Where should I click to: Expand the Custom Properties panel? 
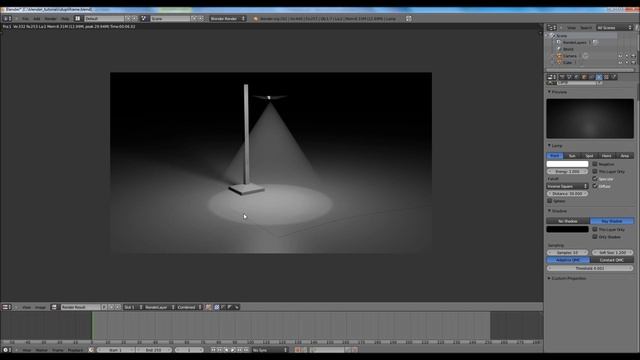[549, 278]
